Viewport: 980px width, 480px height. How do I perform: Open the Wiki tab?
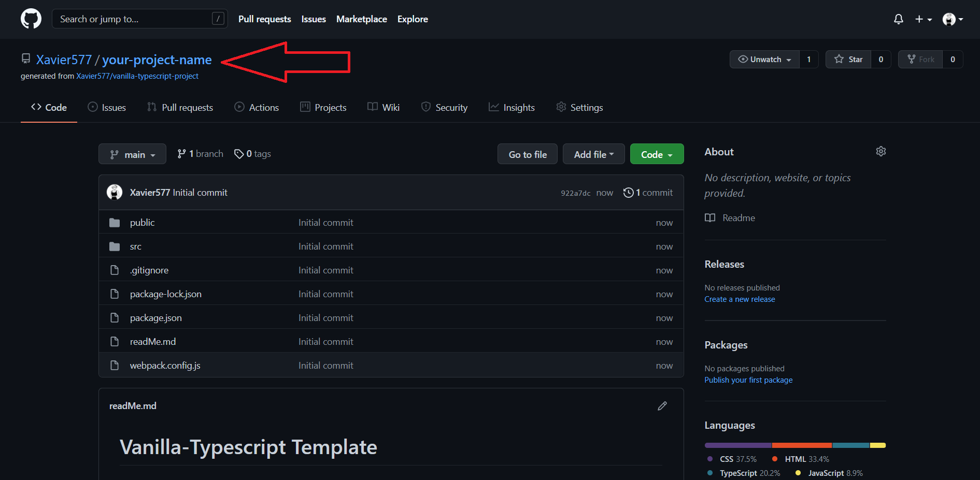point(384,107)
